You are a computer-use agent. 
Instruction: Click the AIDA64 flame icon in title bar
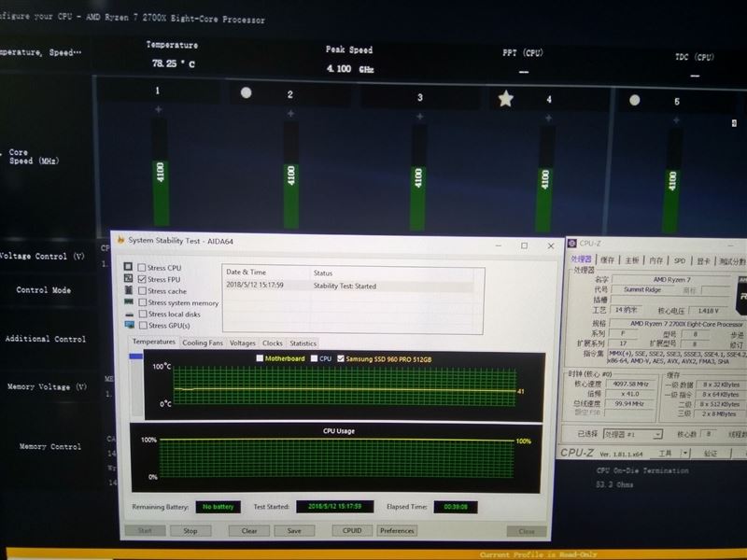(121, 240)
